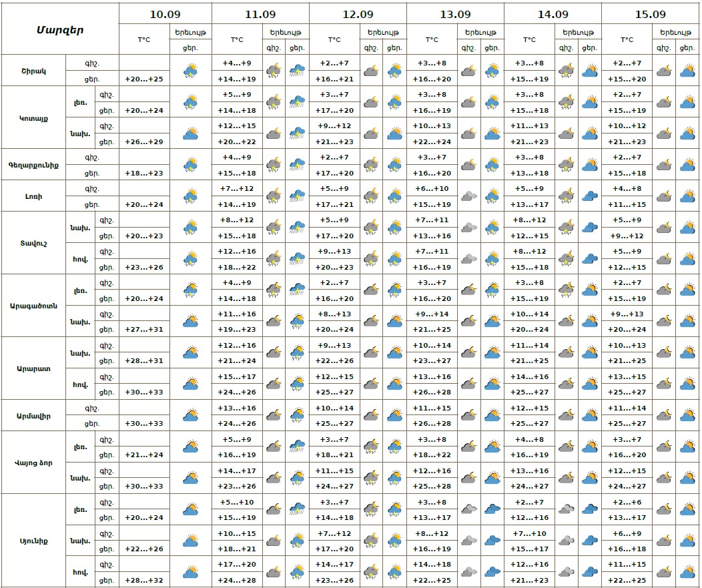Click Արարատ նախ. daytime weather icon for 11.09
The image size is (702, 588).
click(x=297, y=352)
